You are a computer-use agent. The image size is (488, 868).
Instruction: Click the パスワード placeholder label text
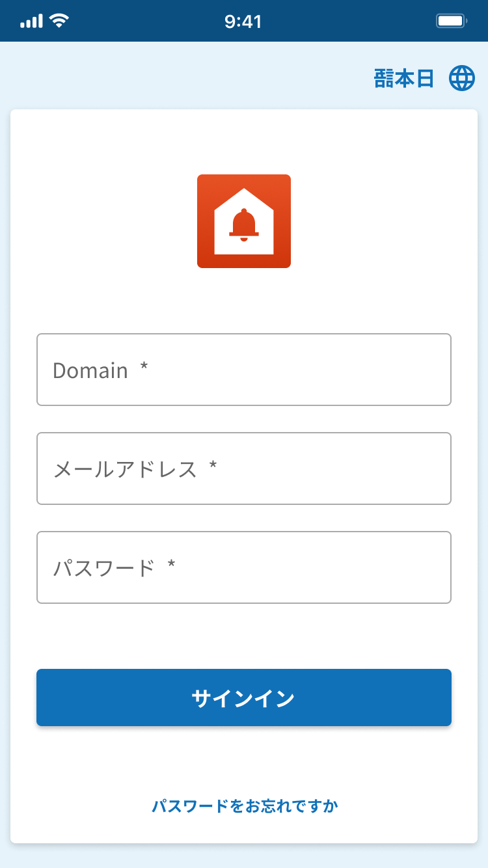click(x=103, y=568)
